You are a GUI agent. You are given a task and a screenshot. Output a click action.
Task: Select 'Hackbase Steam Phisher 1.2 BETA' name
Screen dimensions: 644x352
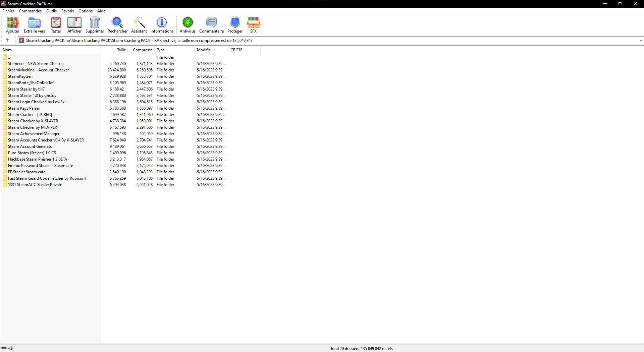point(38,159)
